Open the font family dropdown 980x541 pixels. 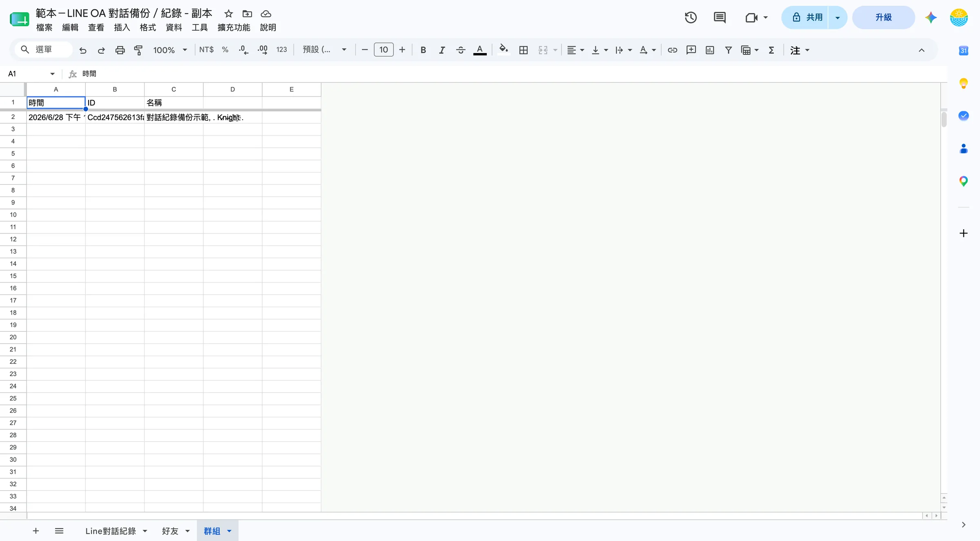[325, 50]
